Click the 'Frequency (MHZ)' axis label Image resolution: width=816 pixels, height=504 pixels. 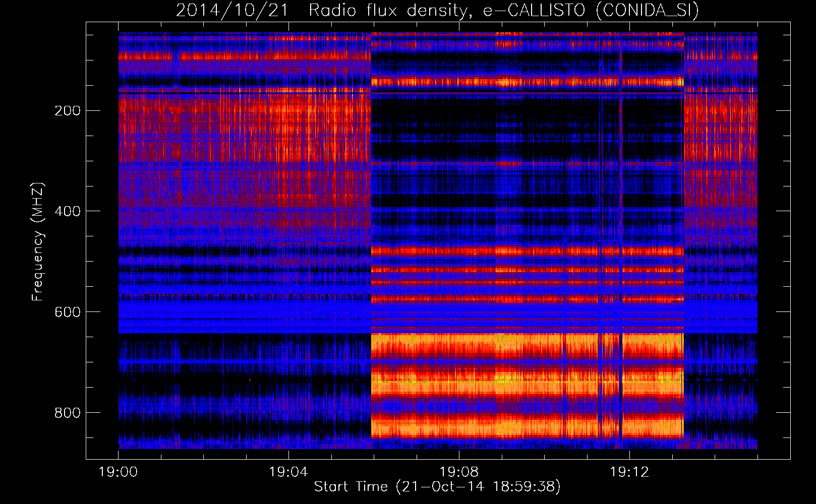[38, 241]
